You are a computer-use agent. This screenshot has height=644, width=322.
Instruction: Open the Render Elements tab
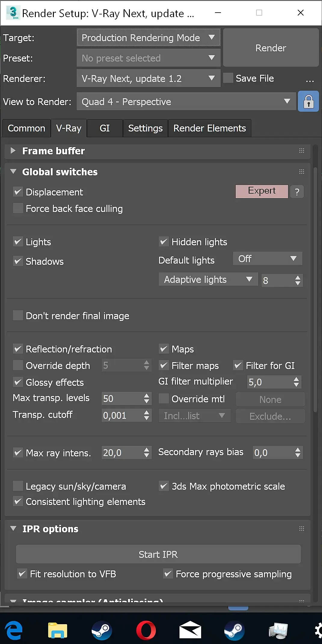click(x=210, y=128)
